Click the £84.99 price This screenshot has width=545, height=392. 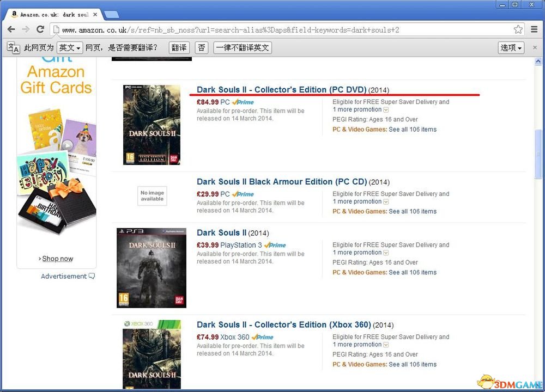pyautogui.click(x=208, y=102)
